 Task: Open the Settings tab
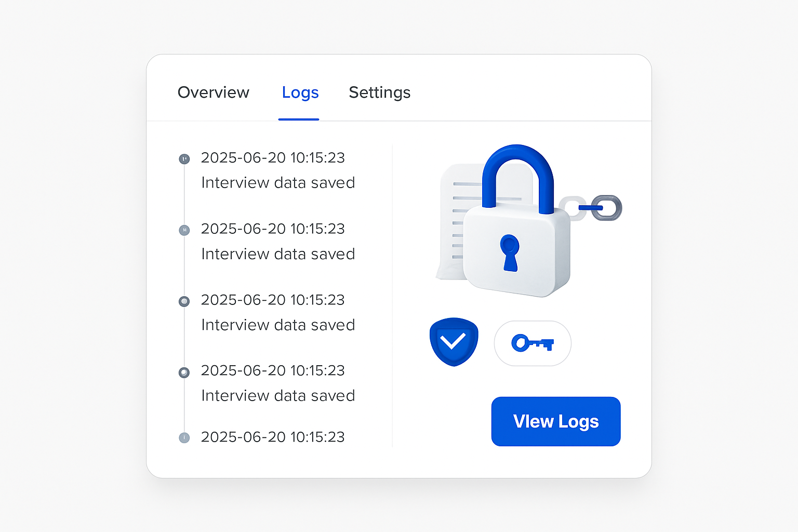pyautogui.click(x=380, y=92)
